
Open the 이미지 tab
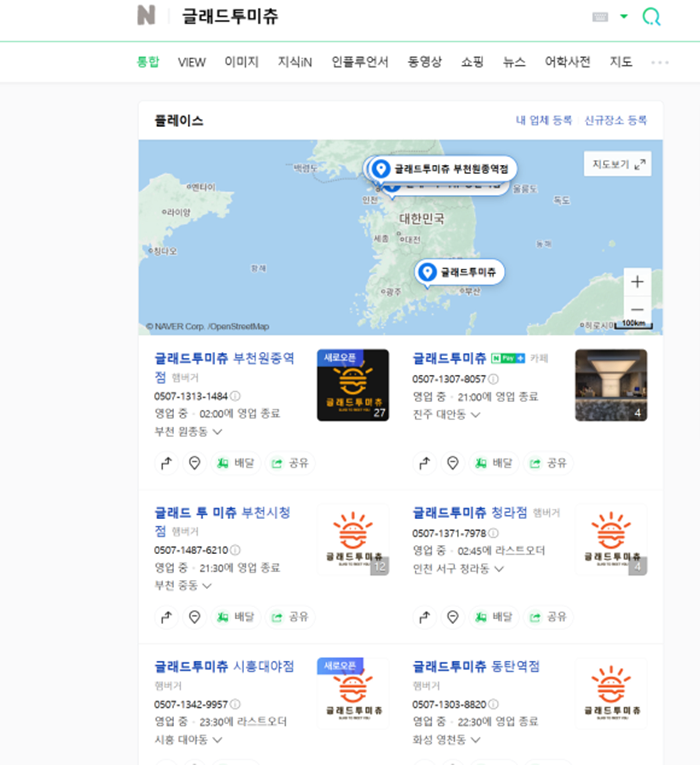coord(241,62)
